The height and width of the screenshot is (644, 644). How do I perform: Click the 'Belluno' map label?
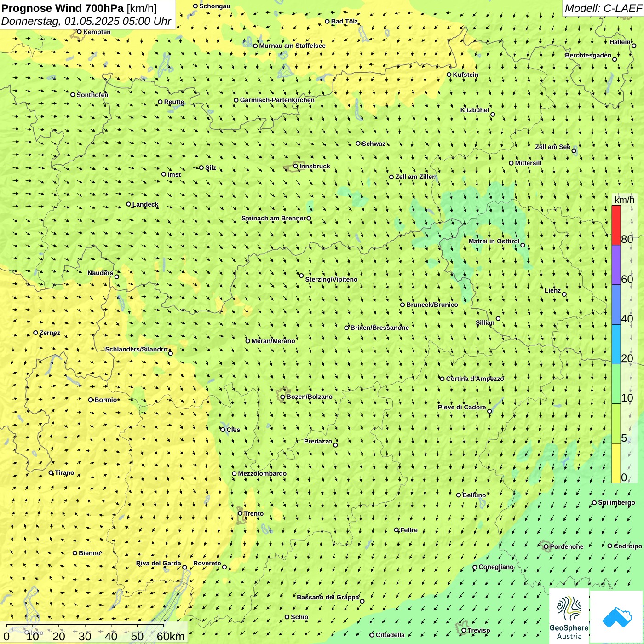(474, 495)
